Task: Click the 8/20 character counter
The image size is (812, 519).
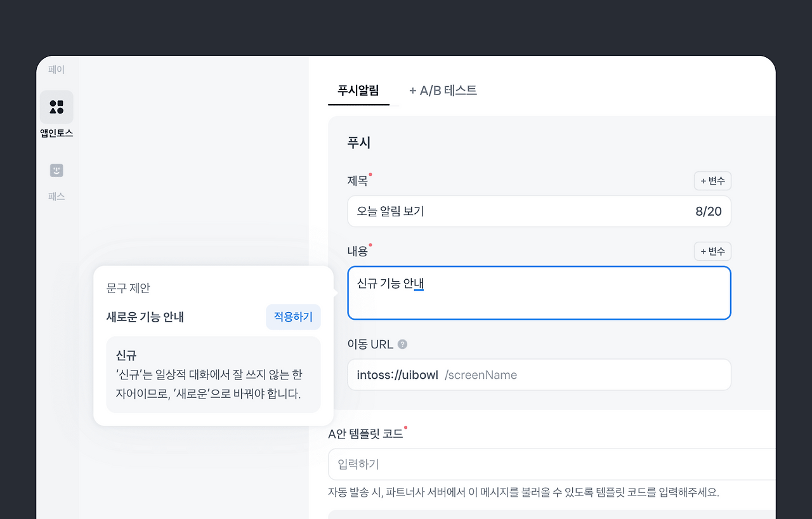Action: [709, 211]
